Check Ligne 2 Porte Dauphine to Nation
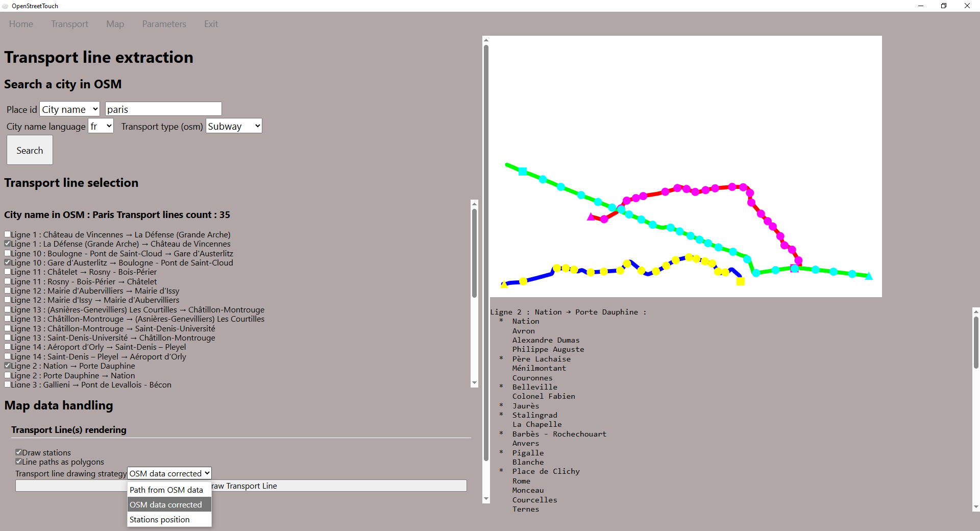 [x=8, y=375]
